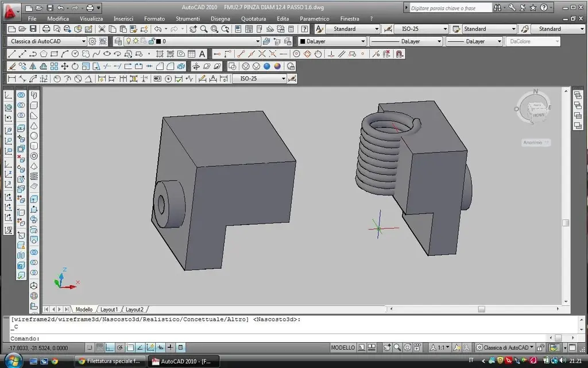Open the Parametrico menu
The width and height of the screenshot is (588, 368).
point(314,18)
